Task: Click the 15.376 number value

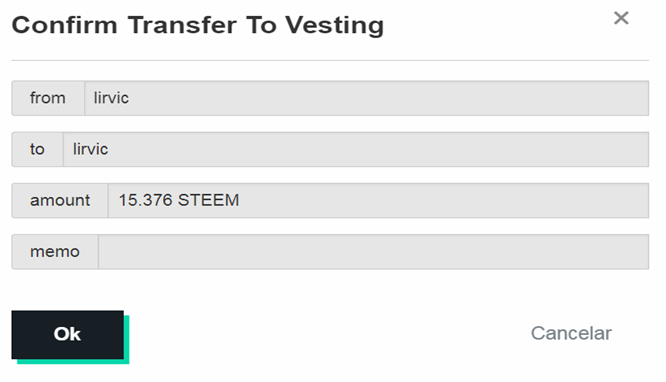Action: (145, 200)
